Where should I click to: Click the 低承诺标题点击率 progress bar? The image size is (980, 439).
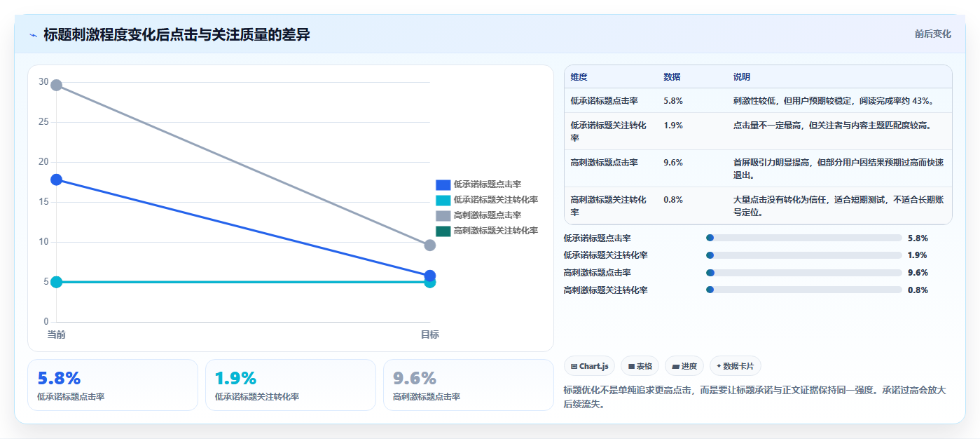pos(804,238)
